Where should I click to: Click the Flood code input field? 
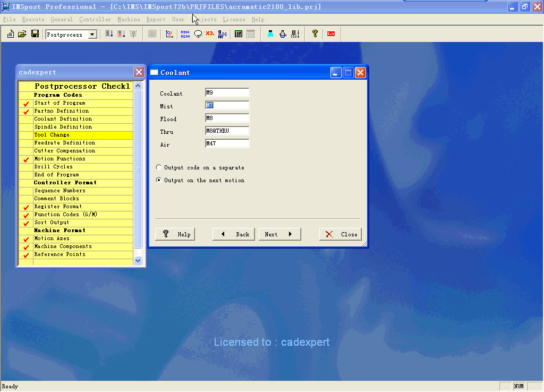click(x=227, y=118)
